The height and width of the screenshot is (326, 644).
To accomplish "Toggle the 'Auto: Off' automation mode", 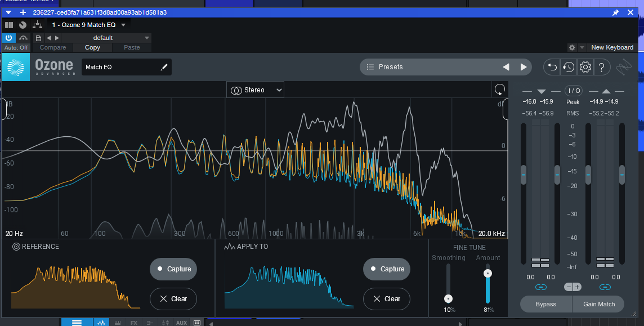I will [16, 48].
